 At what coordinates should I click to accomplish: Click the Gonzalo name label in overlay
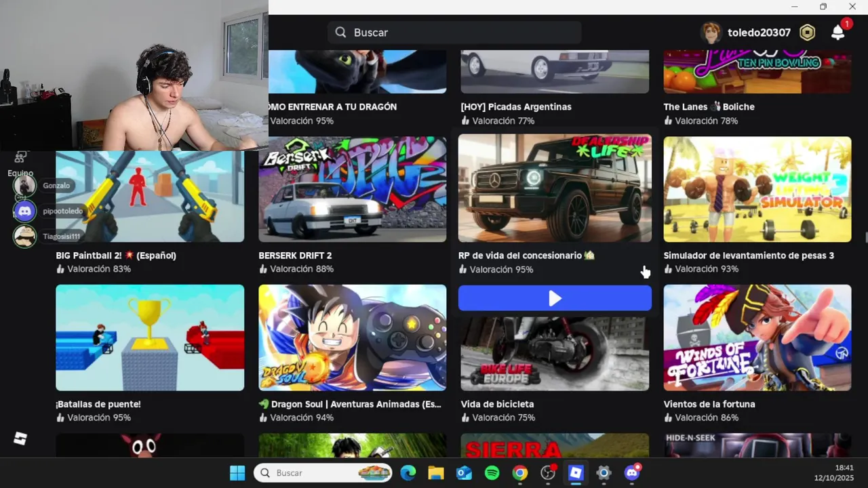pos(56,186)
